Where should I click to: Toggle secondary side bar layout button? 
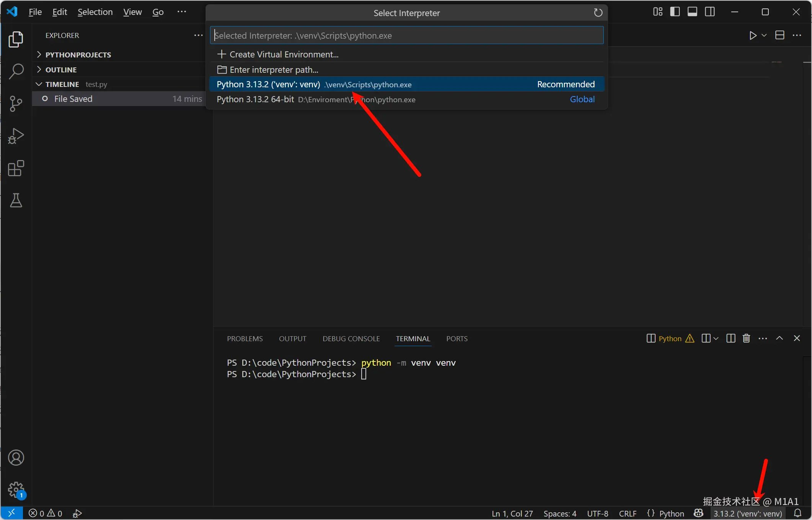pos(710,12)
